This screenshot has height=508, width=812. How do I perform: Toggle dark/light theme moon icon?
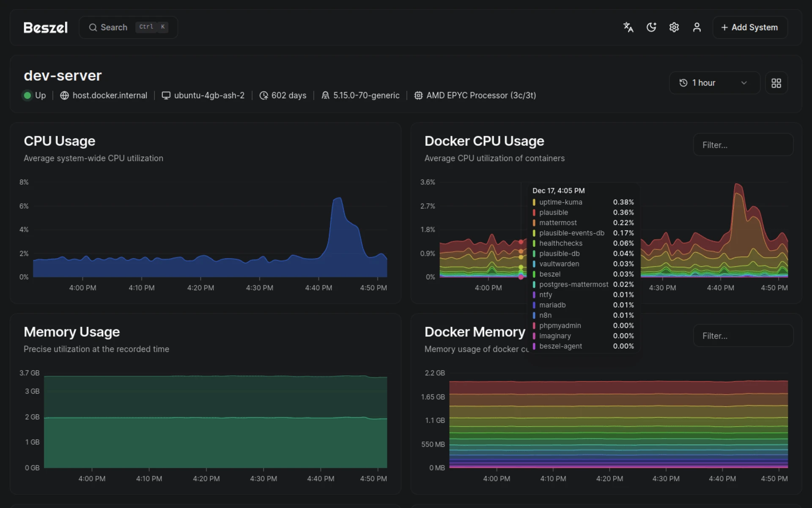[x=651, y=28]
